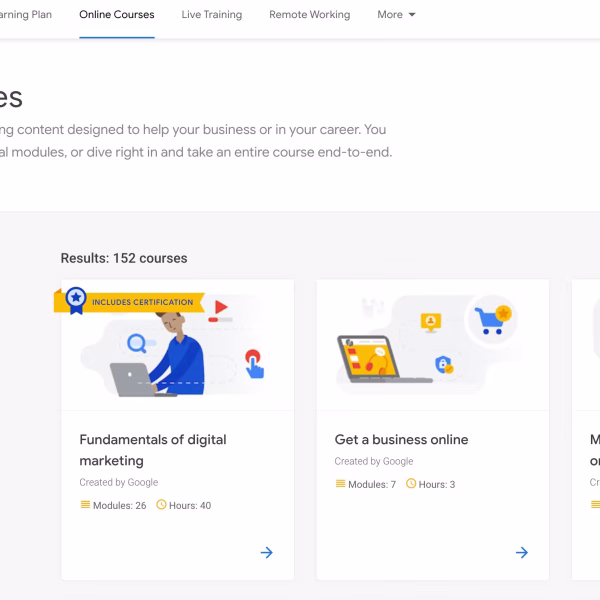600x600 pixels.
Task: Open the Fundamentals of digital marketing title
Action: (x=153, y=450)
